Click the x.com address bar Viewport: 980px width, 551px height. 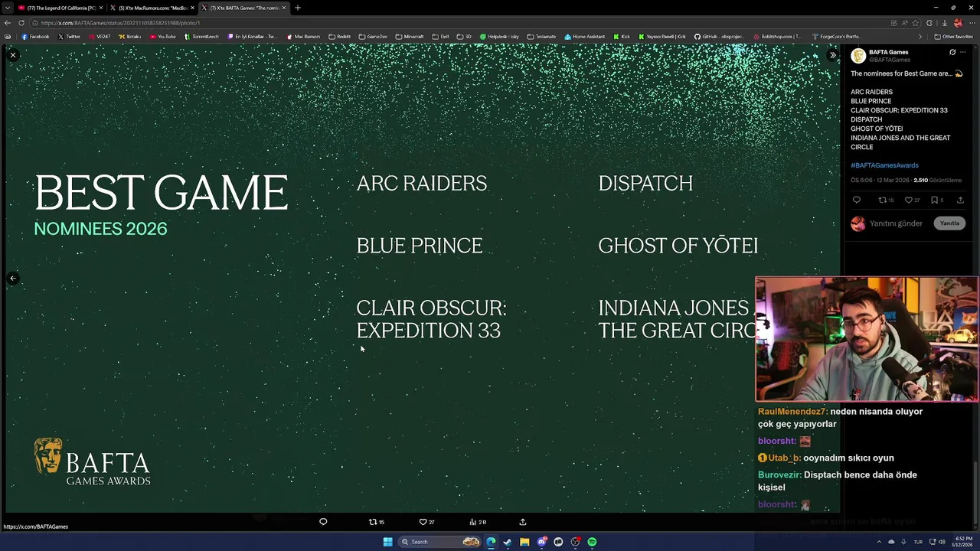(459, 23)
